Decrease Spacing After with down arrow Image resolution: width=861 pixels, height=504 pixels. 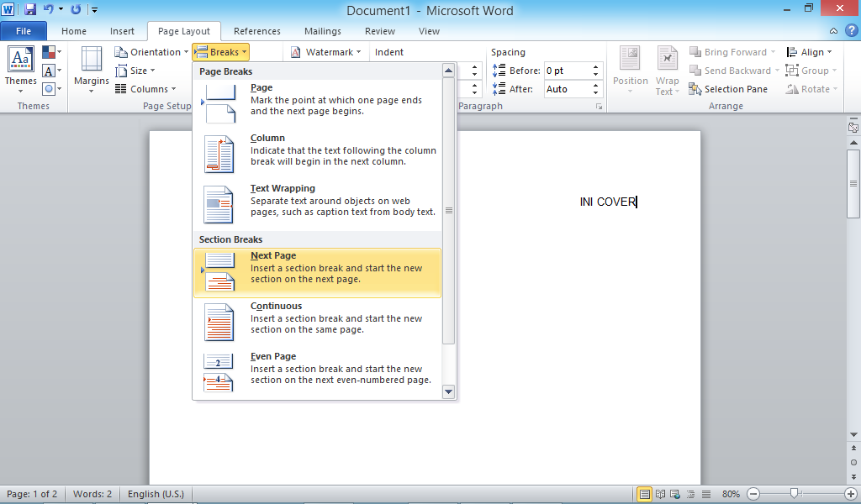point(596,92)
